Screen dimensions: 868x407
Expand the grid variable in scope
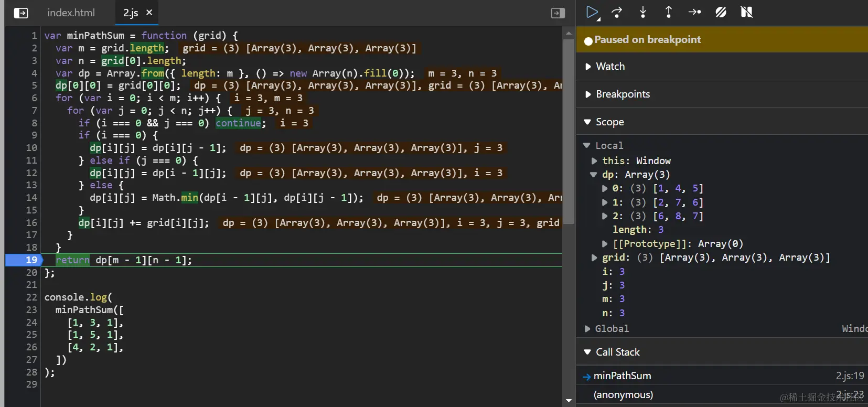(594, 258)
